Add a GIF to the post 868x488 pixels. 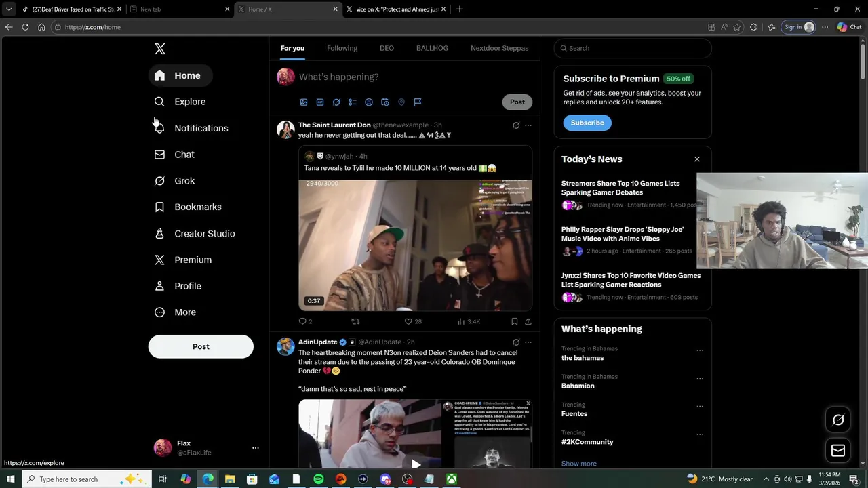click(x=320, y=102)
